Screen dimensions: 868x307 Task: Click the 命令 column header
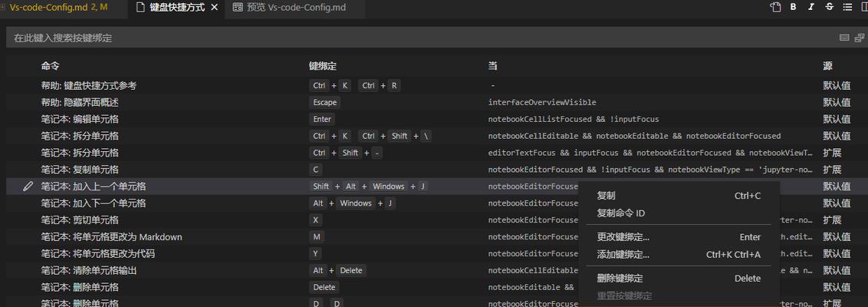tap(50, 66)
